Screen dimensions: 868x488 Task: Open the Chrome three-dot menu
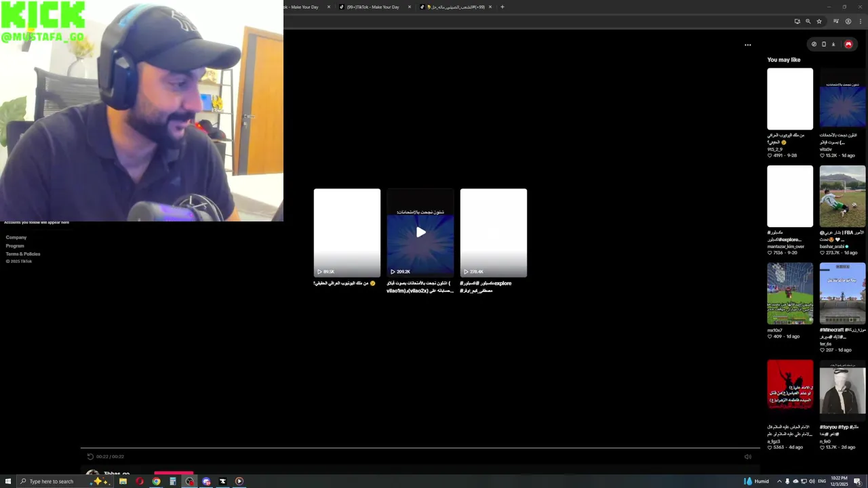859,21
